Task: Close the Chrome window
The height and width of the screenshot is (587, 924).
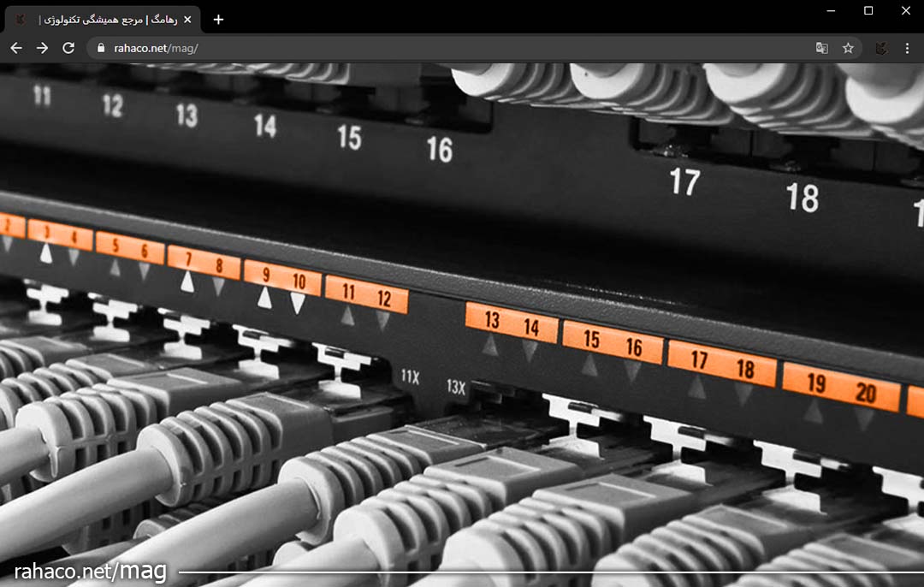Action: (x=906, y=10)
